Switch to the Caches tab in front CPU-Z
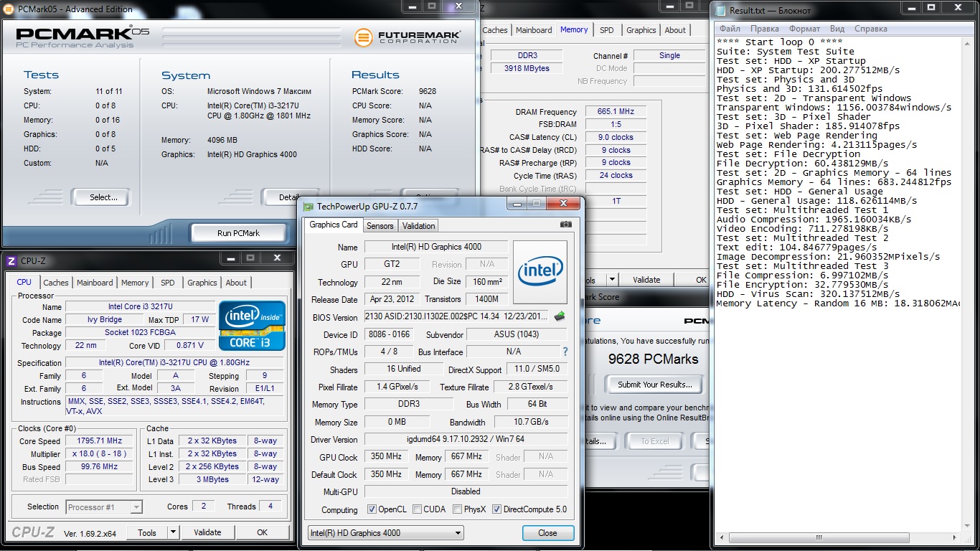Screen dimensions: 980x551 [x=56, y=283]
